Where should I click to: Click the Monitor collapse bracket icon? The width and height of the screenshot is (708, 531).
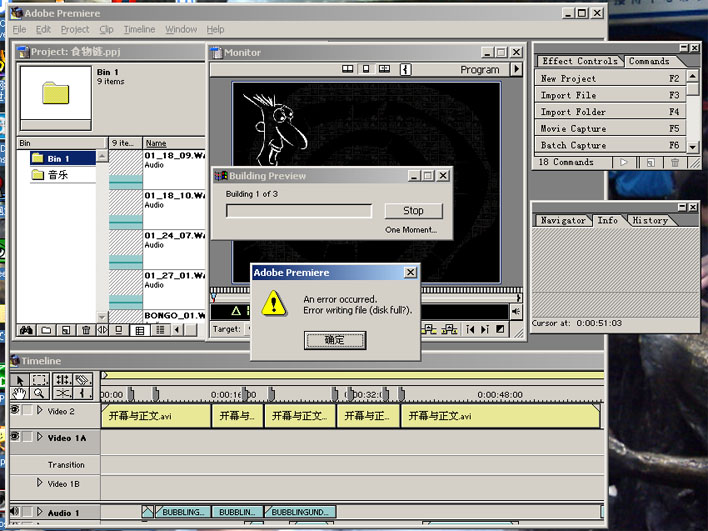pyautogui.click(x=405, y=69)
